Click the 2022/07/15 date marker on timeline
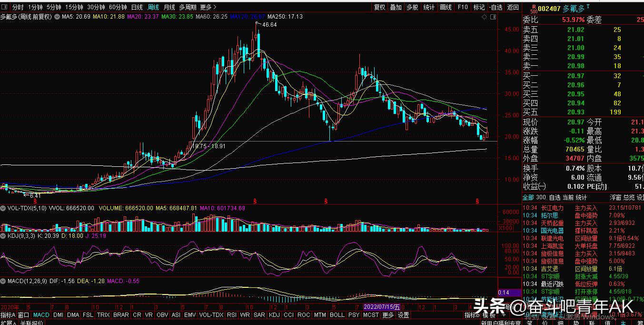644x325 pixels. tap(381, 307)
